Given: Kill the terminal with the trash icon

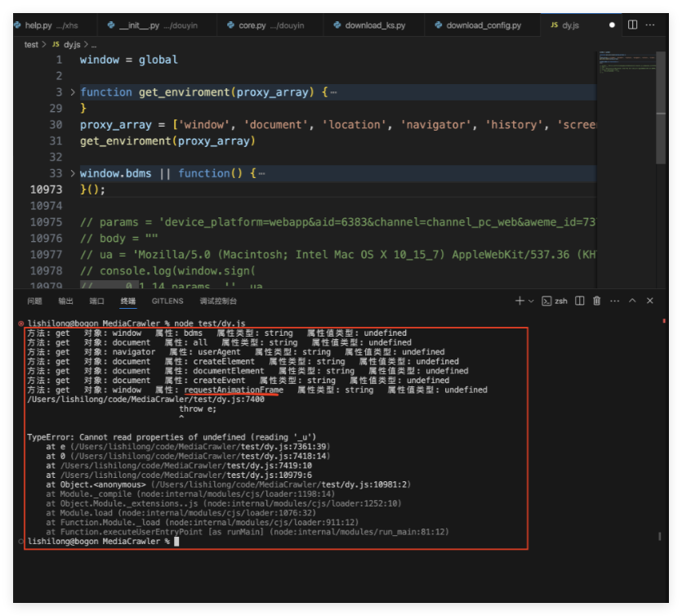Looking at the screenshot, I should coord(597,301).
